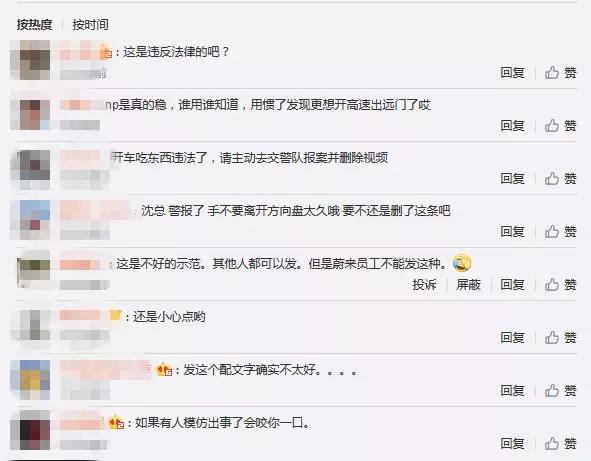
Task: Reply to the comment '这是违反法律的吧？'
Action: click(513, 72)
